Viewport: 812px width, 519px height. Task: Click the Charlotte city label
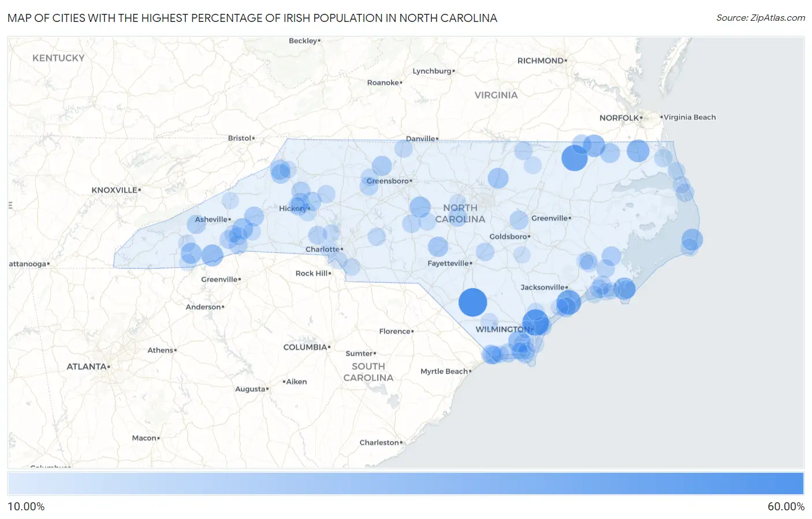point(322,249)
